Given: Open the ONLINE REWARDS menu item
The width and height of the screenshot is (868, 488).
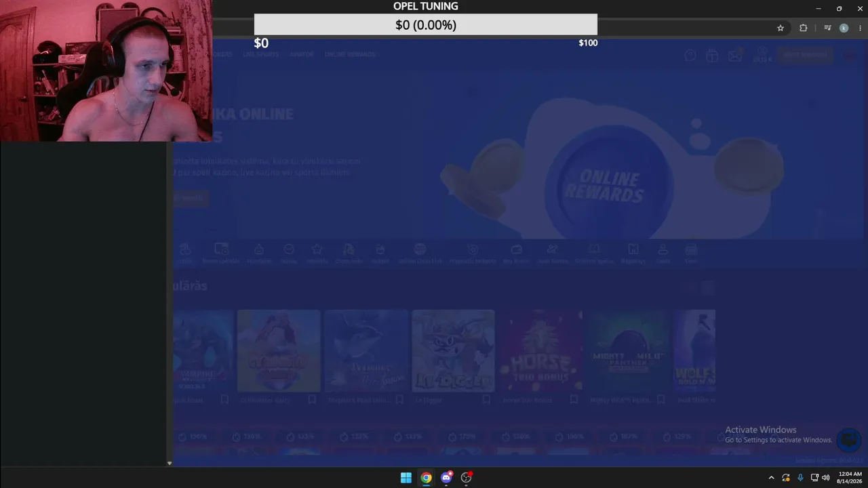Looking at the screenshot, I should [350, 54].
